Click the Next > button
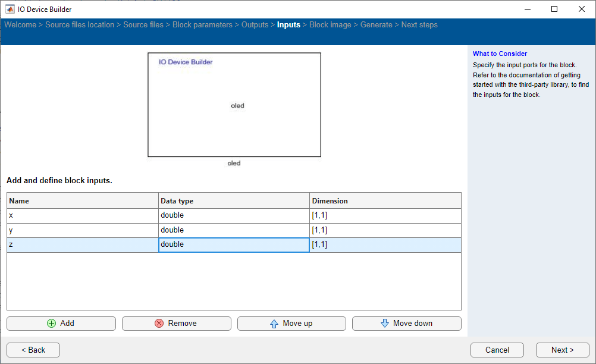Screen dimensions: 596x364 (x=562, y=350)
